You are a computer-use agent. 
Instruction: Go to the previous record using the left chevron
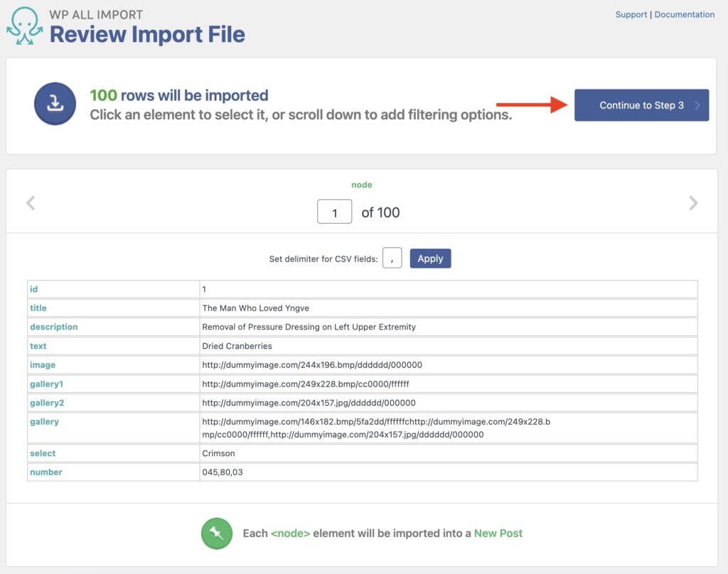[31, 202]
